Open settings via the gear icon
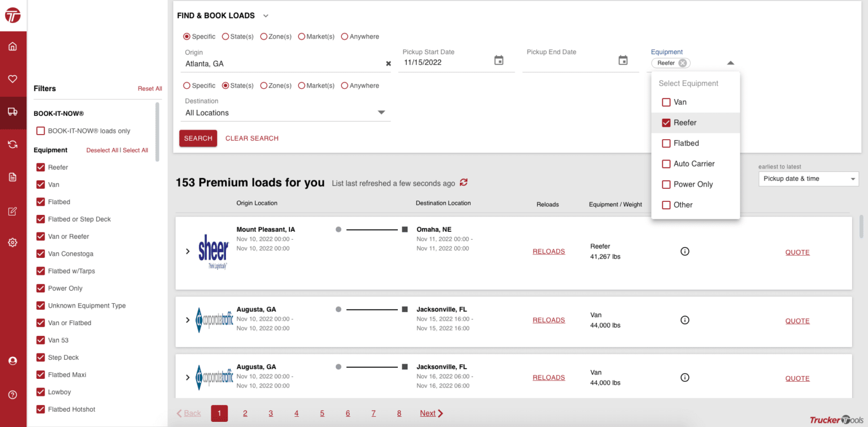The height and width of the screenshot is (427, 868). click(x=13, y=242)
